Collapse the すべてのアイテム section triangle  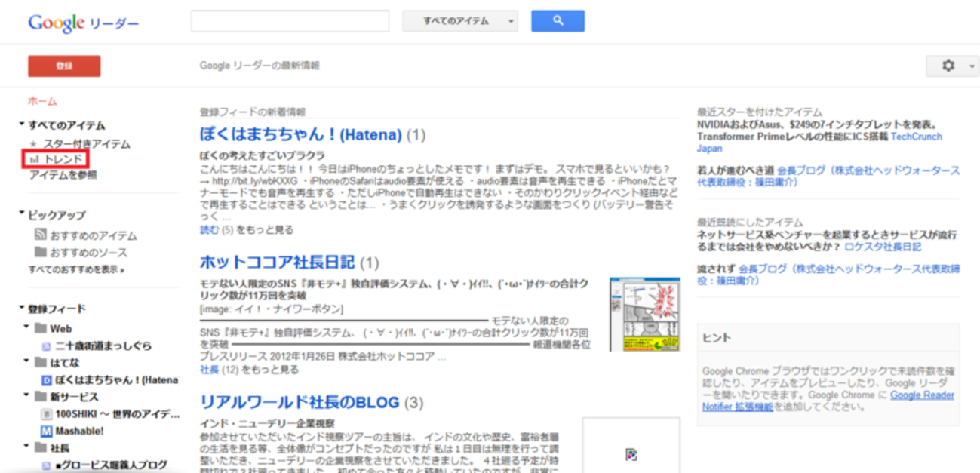click(23, 124)
